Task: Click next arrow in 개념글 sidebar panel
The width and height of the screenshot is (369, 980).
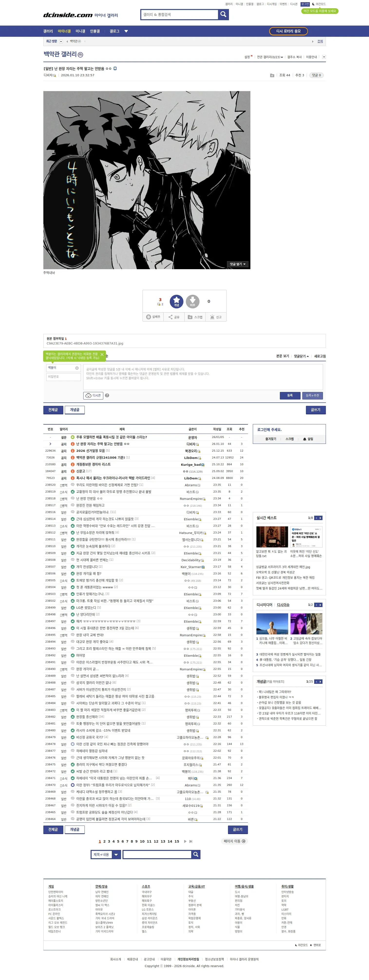Action: click(320, 681)
